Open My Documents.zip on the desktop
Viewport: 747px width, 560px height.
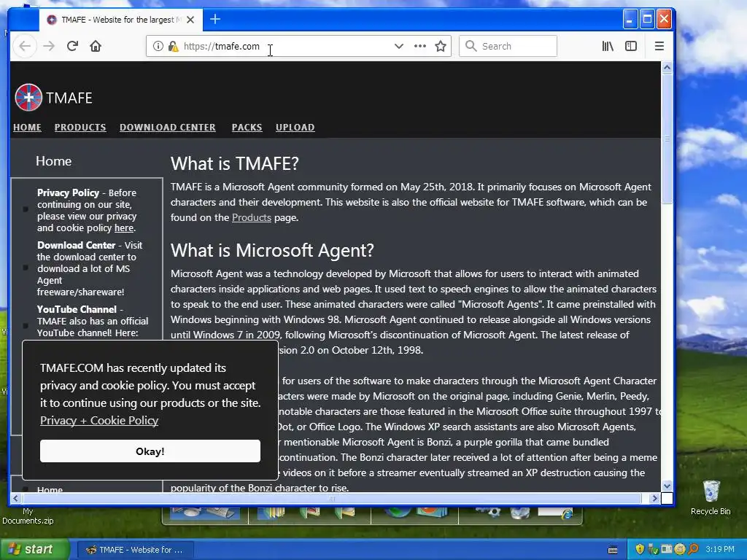(28, 516)
